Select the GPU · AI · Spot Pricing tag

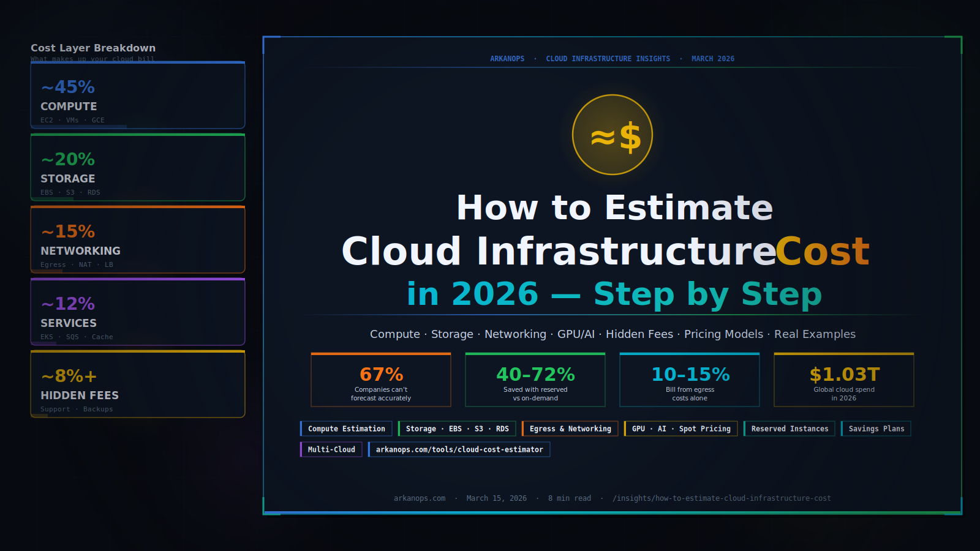tap(680, 429)
